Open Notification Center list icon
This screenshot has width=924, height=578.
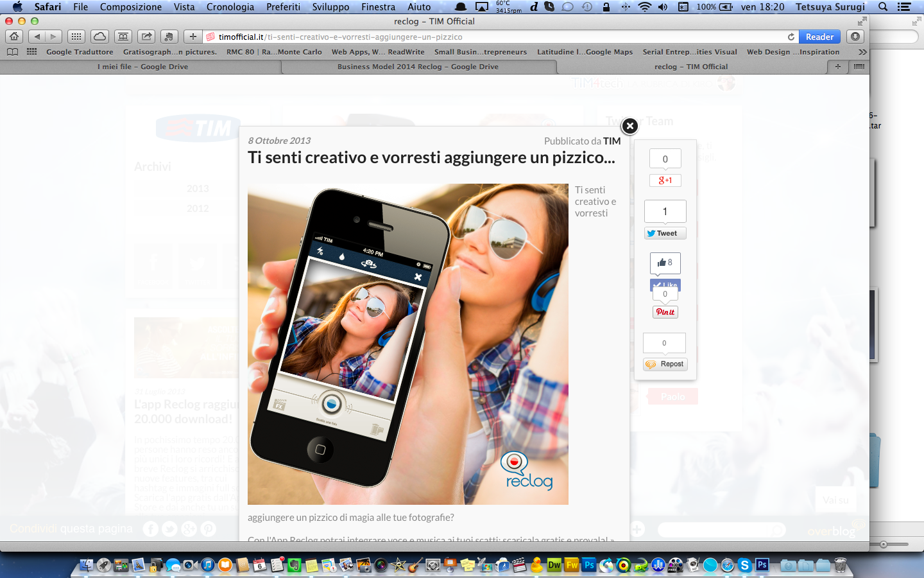pyautogui.click(x=904, y=6)
